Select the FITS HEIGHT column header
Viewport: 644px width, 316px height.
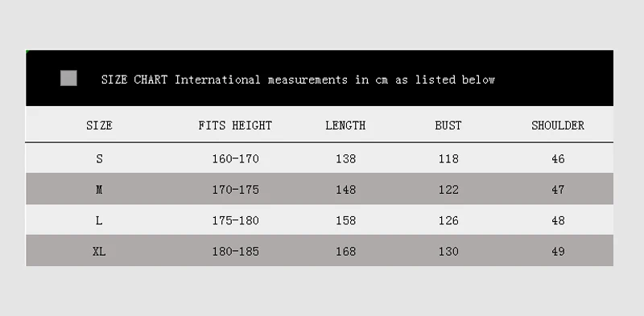[x=235, y=125]
